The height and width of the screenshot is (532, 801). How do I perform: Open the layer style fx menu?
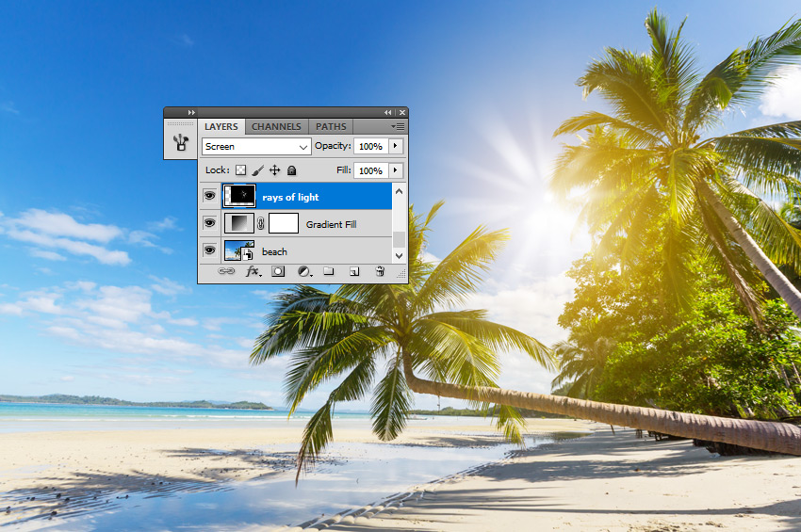click(x=253, y=271)
